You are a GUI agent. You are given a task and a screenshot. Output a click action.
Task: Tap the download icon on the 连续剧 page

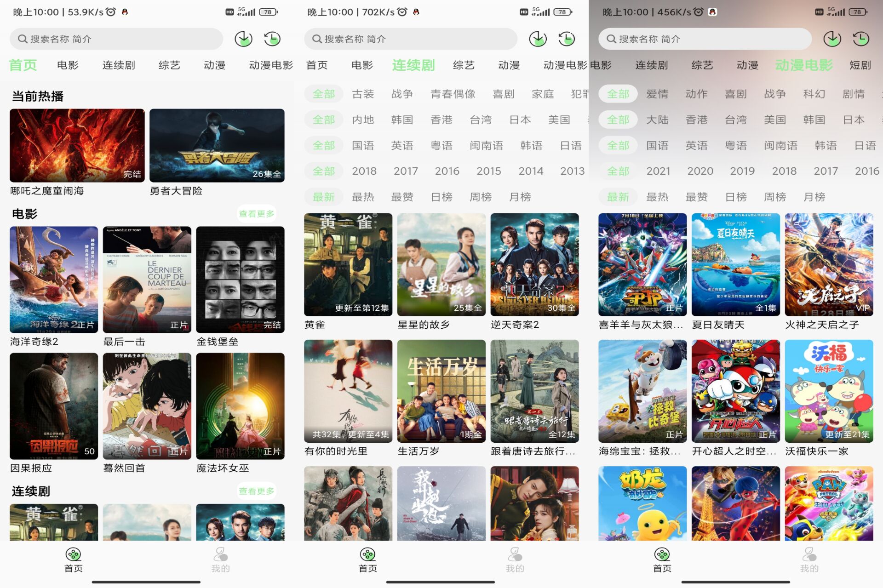(538, 39)
